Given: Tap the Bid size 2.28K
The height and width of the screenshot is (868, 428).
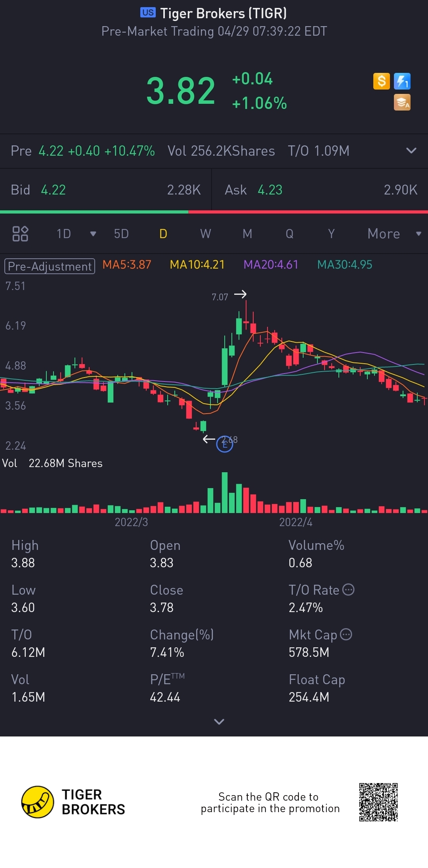Looking at the screenshot, I should coord(184,190).
